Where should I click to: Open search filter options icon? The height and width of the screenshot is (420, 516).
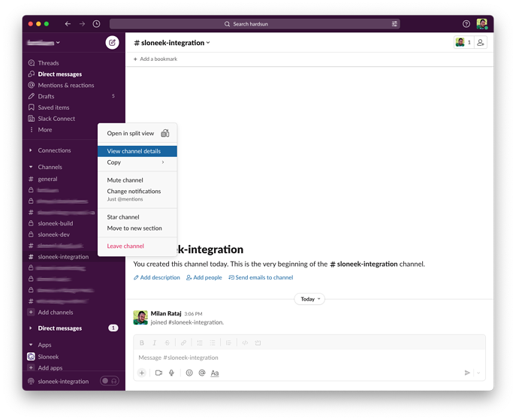point(394,24)
